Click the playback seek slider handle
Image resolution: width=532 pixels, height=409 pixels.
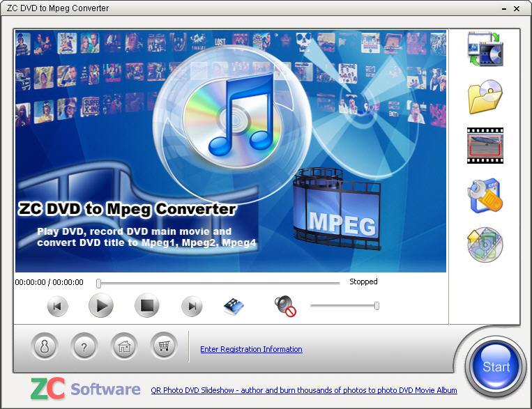click(99, 283)
